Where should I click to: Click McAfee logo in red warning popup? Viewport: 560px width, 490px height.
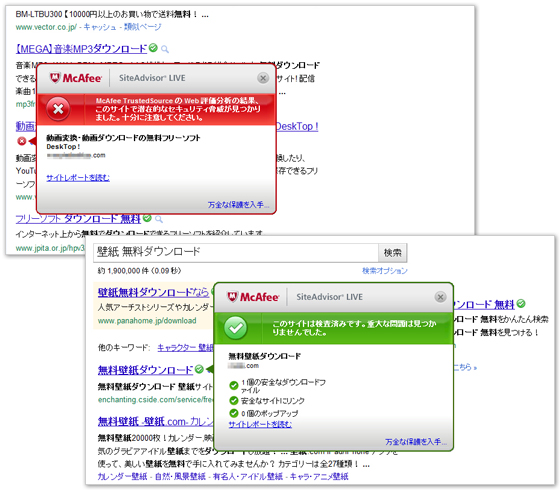pyautogui.click(x=75, y=78)
